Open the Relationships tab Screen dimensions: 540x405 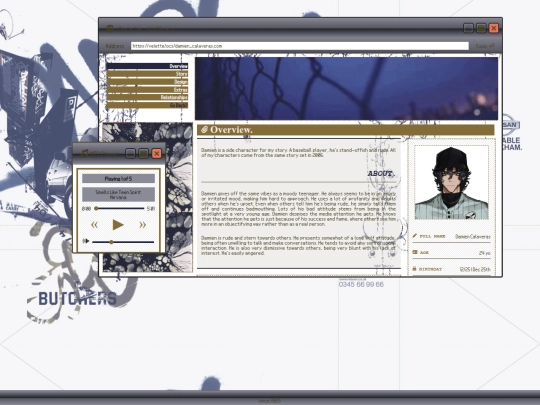tap(147, 97)
